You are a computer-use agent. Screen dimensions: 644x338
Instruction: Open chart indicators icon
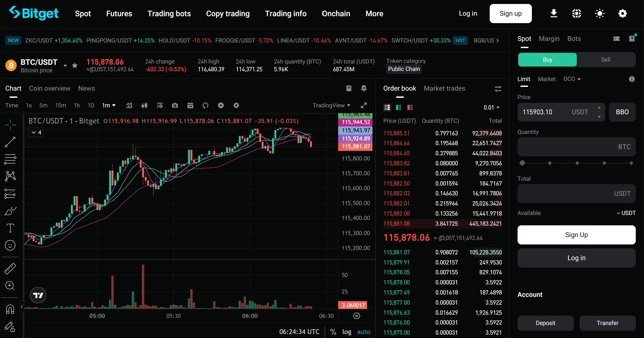tap(129, 105)
